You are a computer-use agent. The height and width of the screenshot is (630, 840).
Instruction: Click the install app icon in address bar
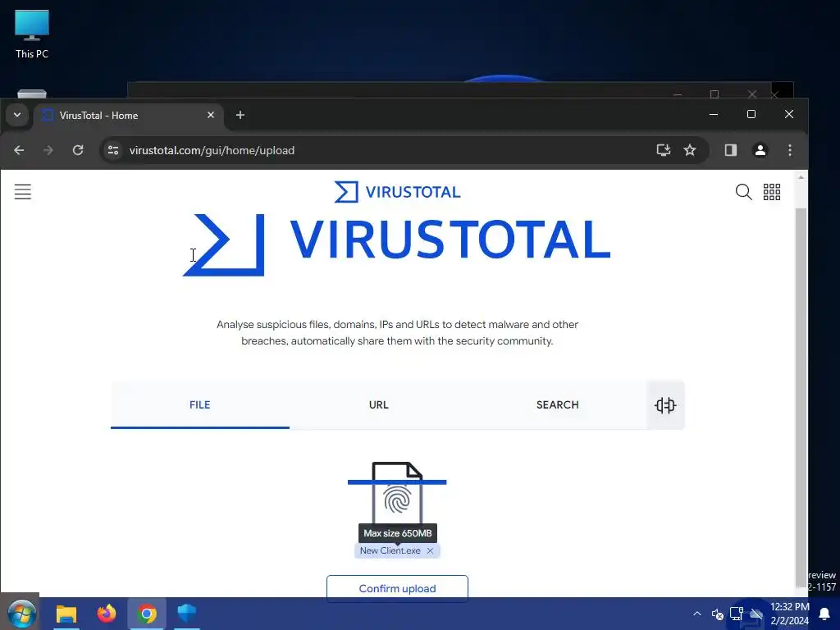tap(663, 151)
